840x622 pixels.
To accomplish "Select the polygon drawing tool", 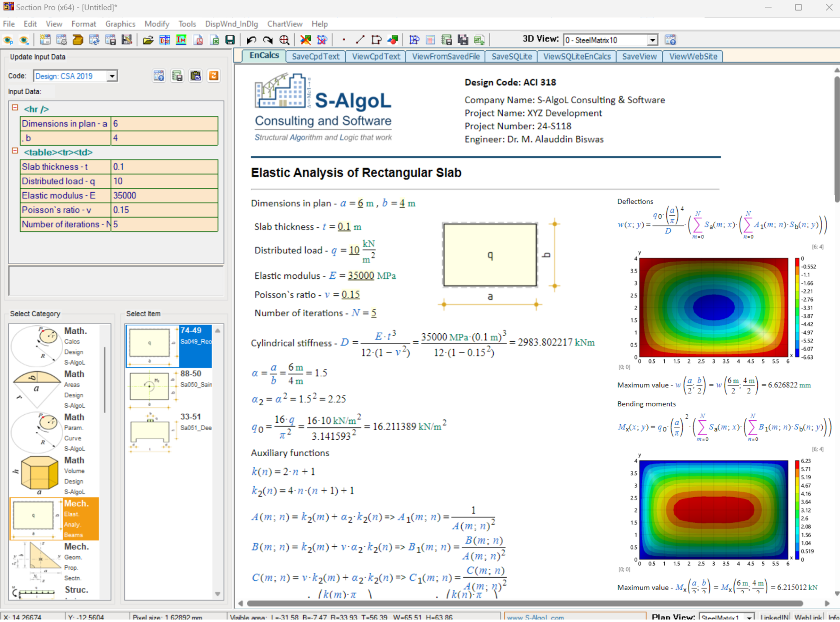I will click(376, 40).
